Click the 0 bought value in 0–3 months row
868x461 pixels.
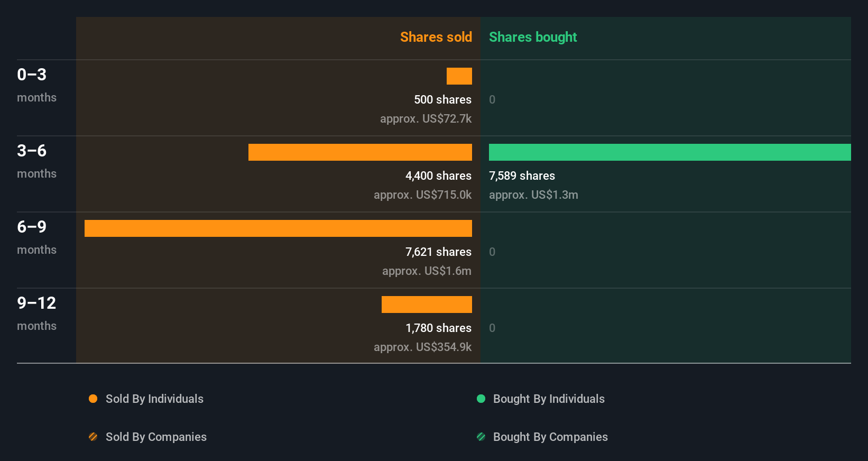[492, 99]
